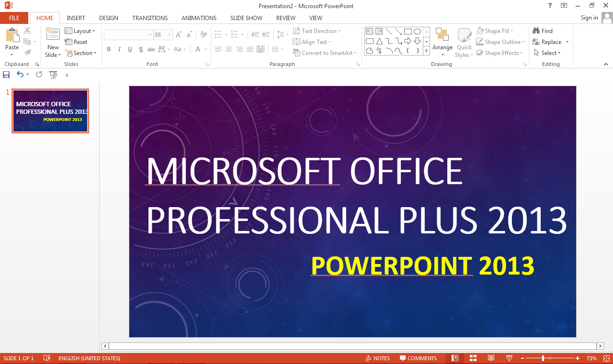The image size is (613, 364).
Task: Toggle the Comments pane
Action: click(x=419, y=358)
